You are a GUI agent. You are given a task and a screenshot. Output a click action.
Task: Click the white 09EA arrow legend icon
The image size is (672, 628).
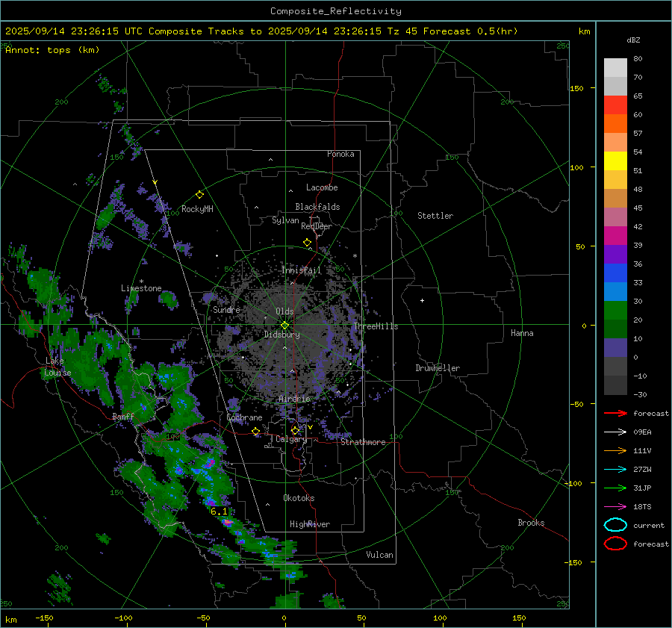tap(615, 432)
